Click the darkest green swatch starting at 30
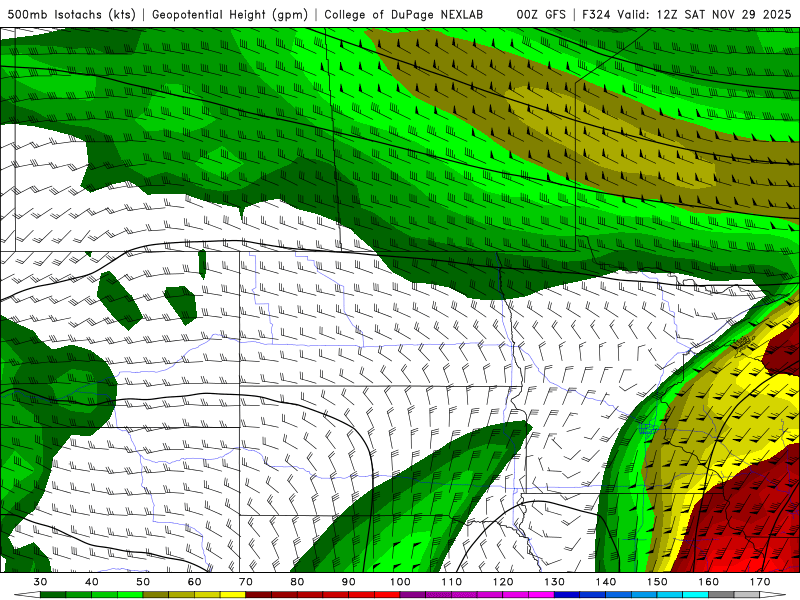The image size is (800, 600). click(x=53, y=595)
